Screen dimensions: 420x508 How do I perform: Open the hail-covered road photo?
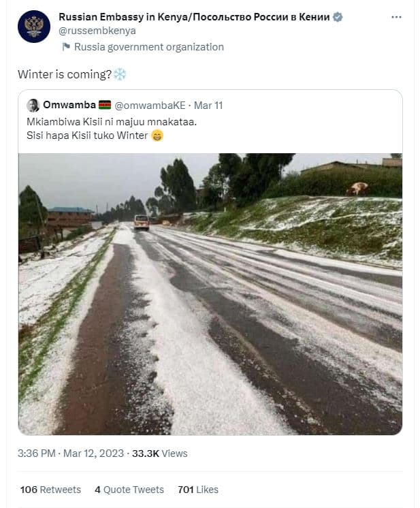pyautogui.click(x=210, y=293)
